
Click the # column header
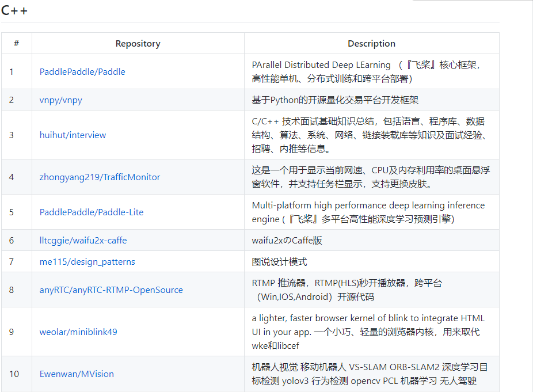(17, 43)
